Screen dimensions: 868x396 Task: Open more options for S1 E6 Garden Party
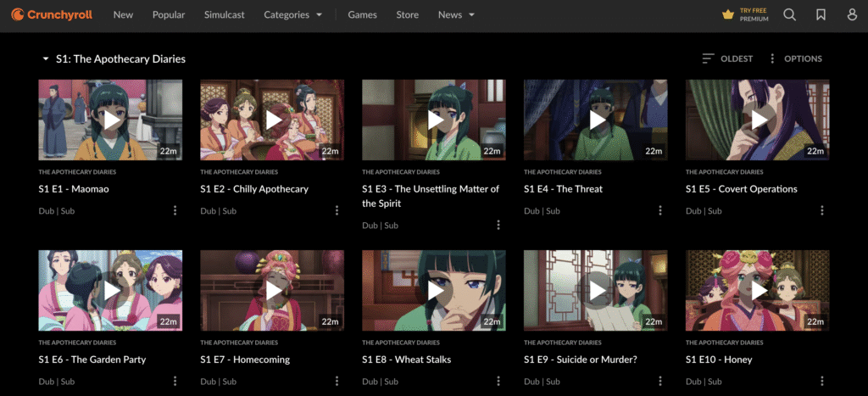tap(175, 381)
